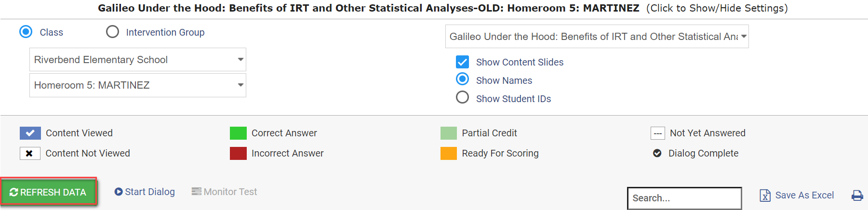Click the Content Not Viewed X icon

click(x=30, y=154)
